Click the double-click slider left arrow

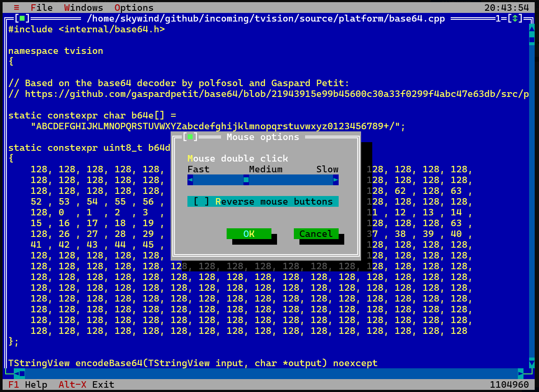click(x=190, y=180)
